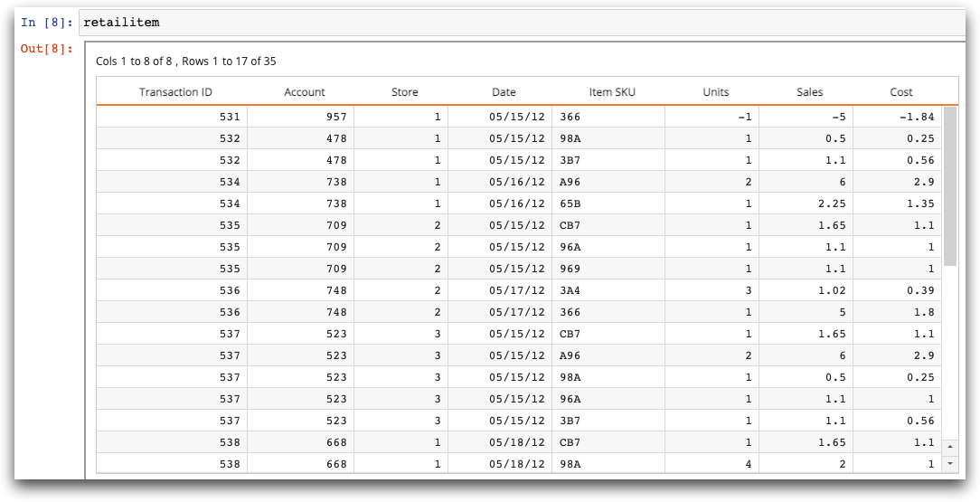The width and height of the screenshot is (980, 502).
Task: Select the Cost column header
Action: [x=901, y=92]
